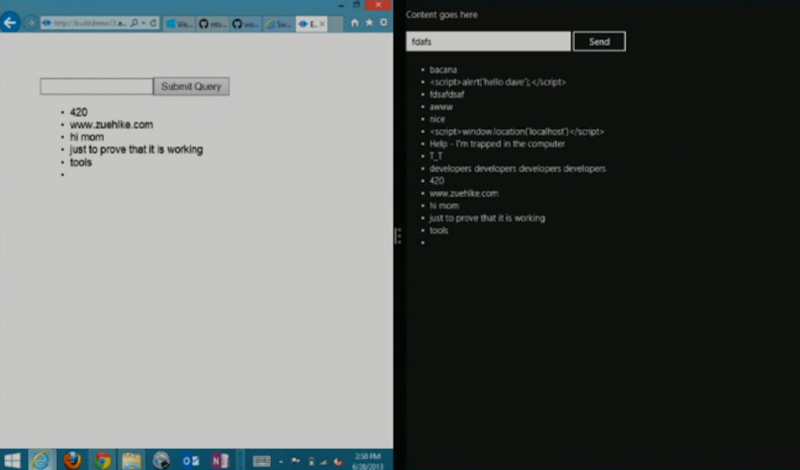Open the clock showing 2:50 PM
The width and height of the screenshot is (800, 470).
click(x=367, y=461)
